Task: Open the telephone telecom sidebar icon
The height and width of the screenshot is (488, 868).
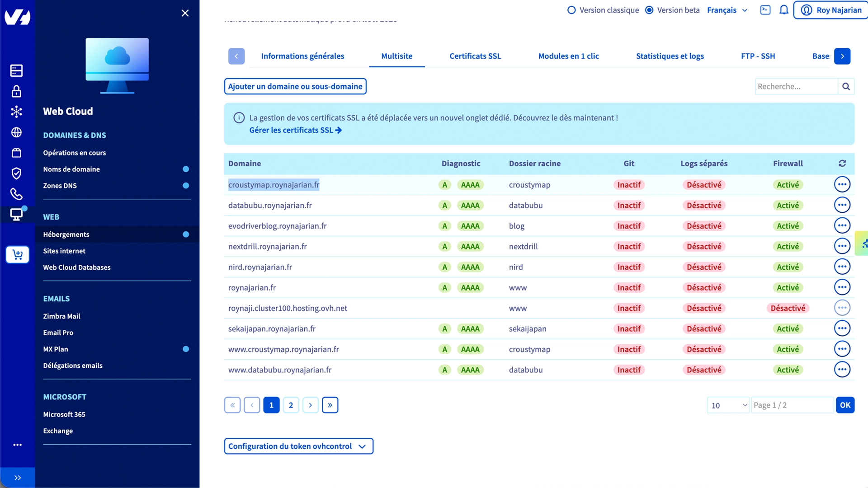Action: [x=17, y=194]
